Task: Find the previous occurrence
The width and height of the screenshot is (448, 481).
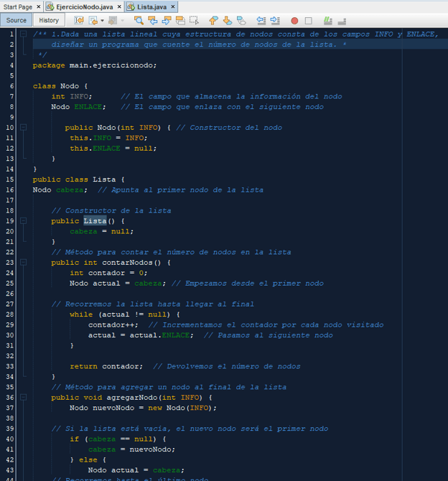Action: (x=152, y=21)
